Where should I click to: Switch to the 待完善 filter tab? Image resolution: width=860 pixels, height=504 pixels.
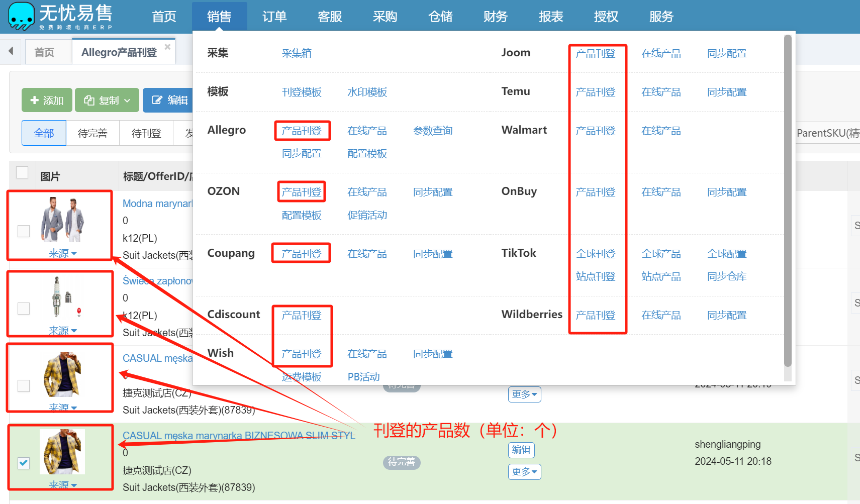pos(92,133)
